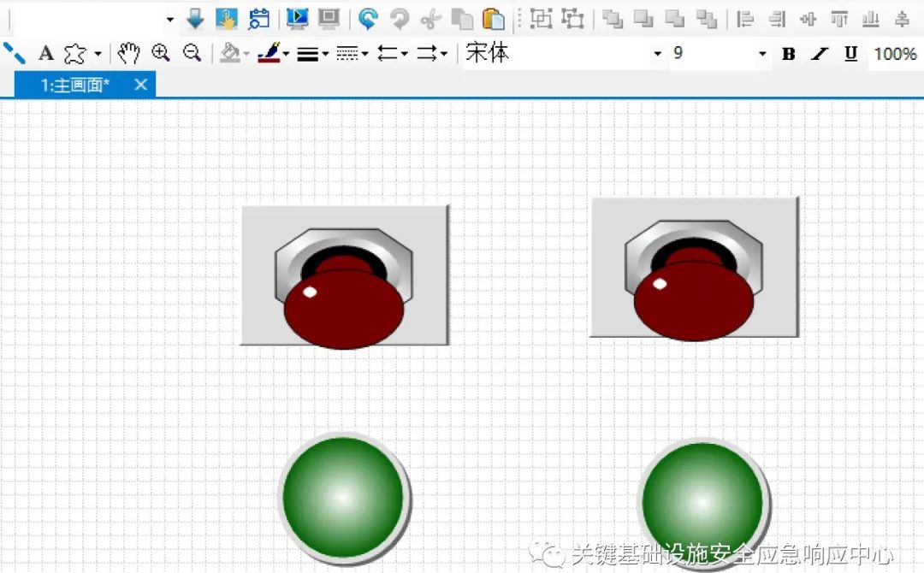Click the last alignment centering icon

(902, 20)
